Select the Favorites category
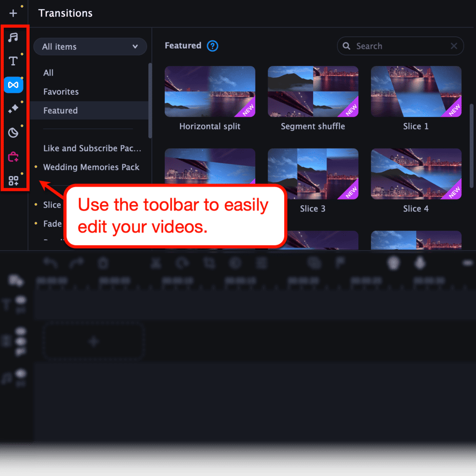Screen dimensions: 476x476 coord(60,91)
